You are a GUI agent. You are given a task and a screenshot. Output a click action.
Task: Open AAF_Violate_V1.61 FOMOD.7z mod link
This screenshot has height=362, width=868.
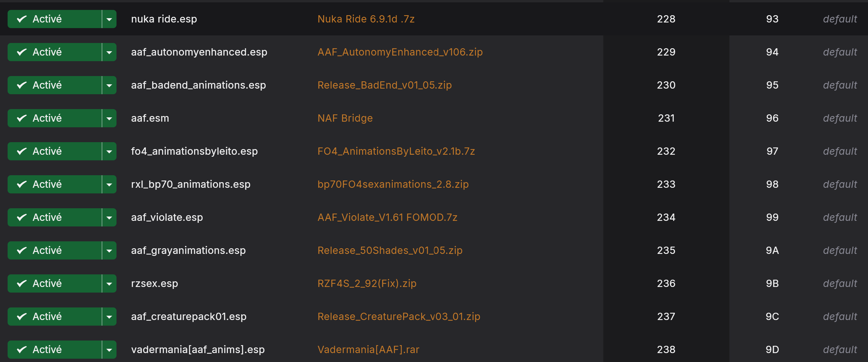coord(387,217)
